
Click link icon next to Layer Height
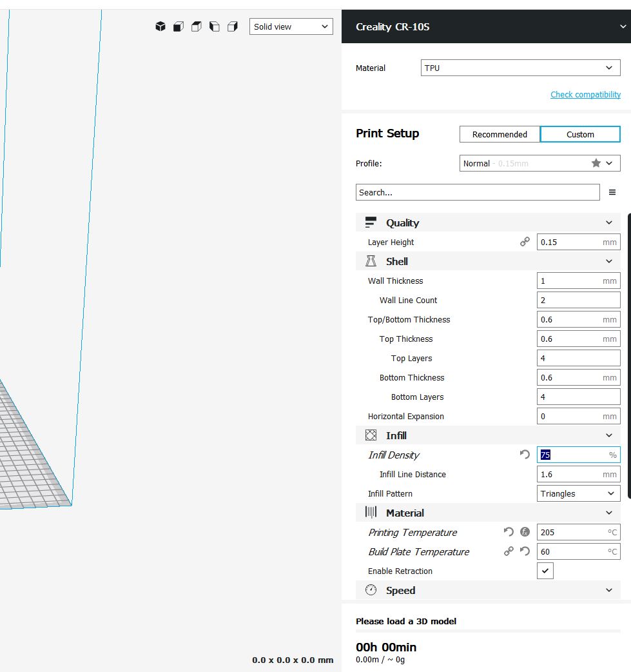point(525,242)
